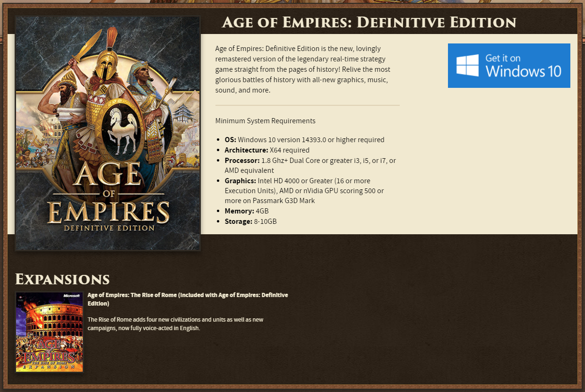Click the Rise of Rome expansion box art
Screen dimensions: 585x392
click(x=50, y=332)
